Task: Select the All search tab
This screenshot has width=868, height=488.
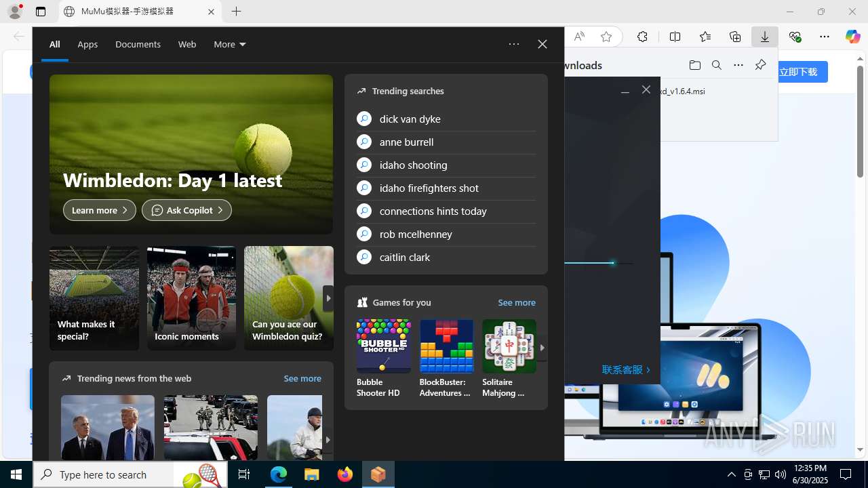Action: pyautogui.click(x=54, y=44)
